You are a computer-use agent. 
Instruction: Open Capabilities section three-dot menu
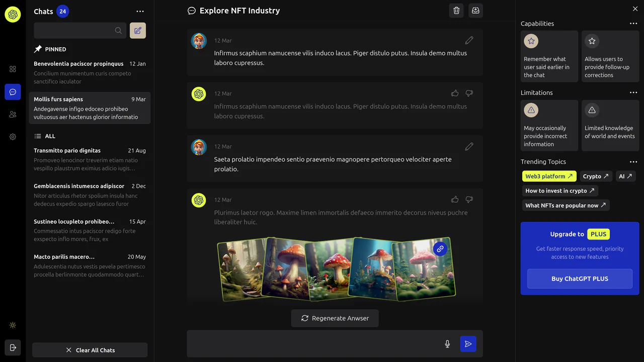[633, 24]
